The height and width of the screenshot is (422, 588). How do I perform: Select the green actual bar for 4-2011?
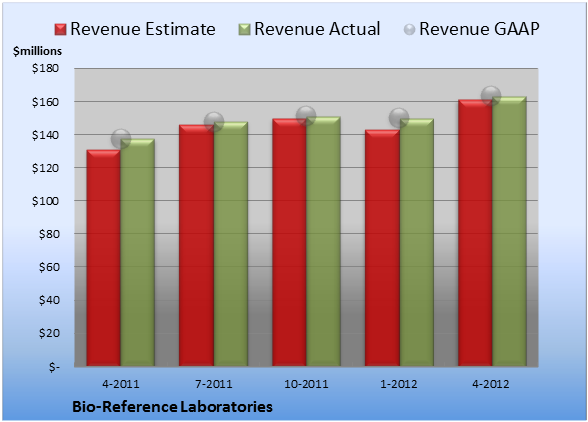(x=138, y=252)
